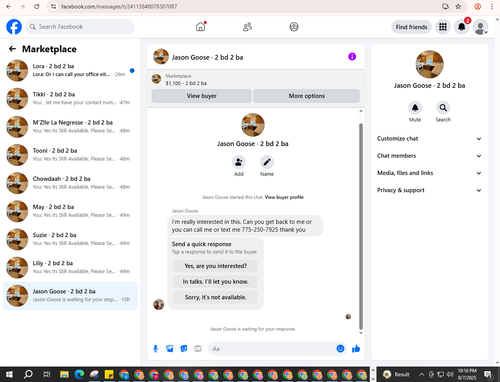The height and width of the screenshot is (382, 500).
Task: Click the View buyer button
Action: click(x=202, y=96)
